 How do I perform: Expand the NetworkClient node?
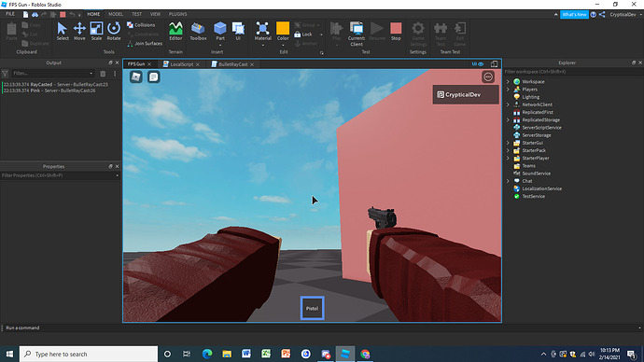click(508, 104)
